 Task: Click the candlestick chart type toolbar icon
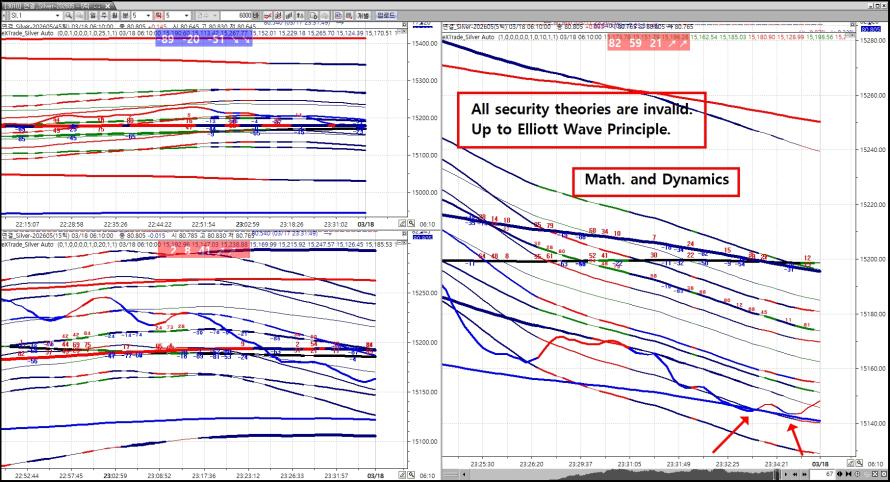coord(279,15)
